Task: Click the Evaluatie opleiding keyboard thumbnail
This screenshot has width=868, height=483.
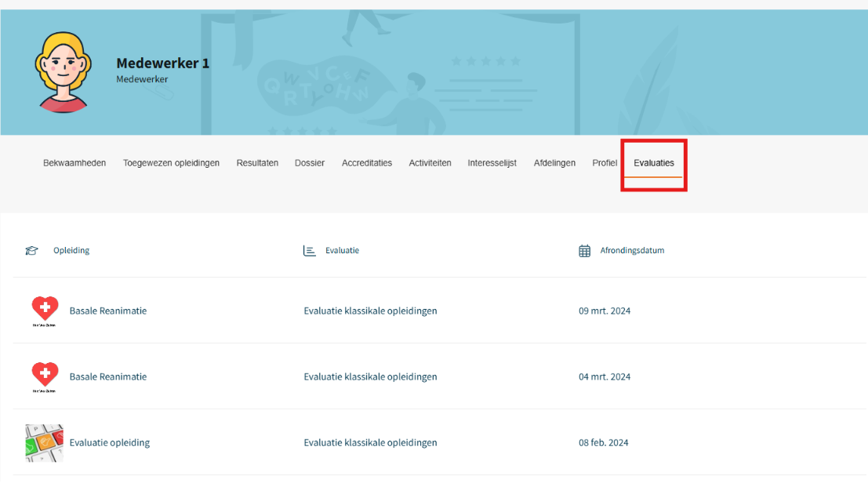Action: [x=44, y=442]
